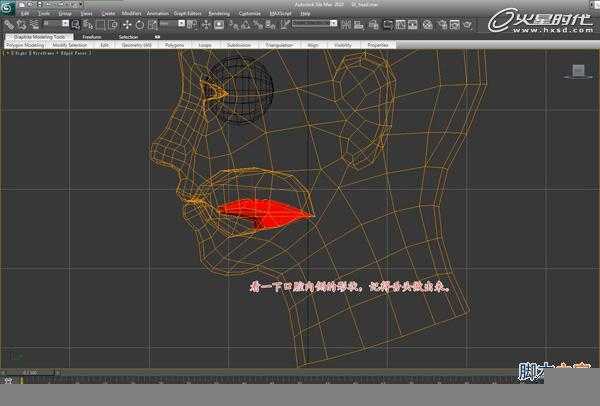Click the Render Production teapot icon
The height and width of the screenshot is (406, 600).
[x=468, y=25]
